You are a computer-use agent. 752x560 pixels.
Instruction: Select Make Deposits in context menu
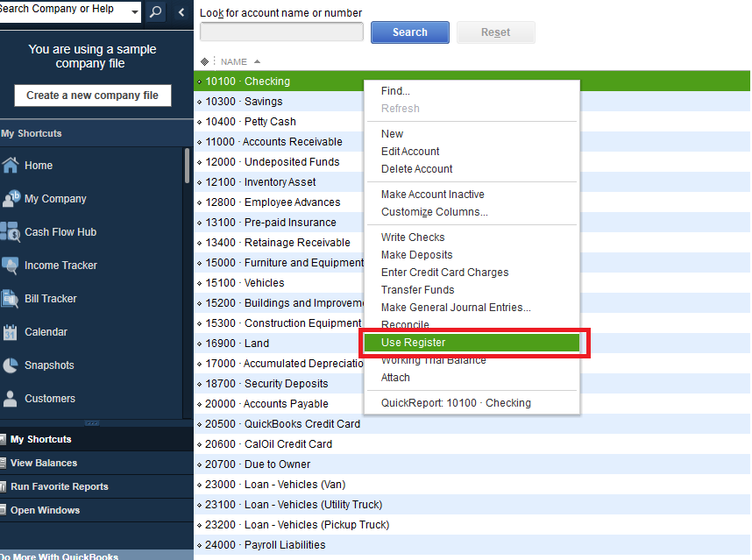click(x=472, y=255)
